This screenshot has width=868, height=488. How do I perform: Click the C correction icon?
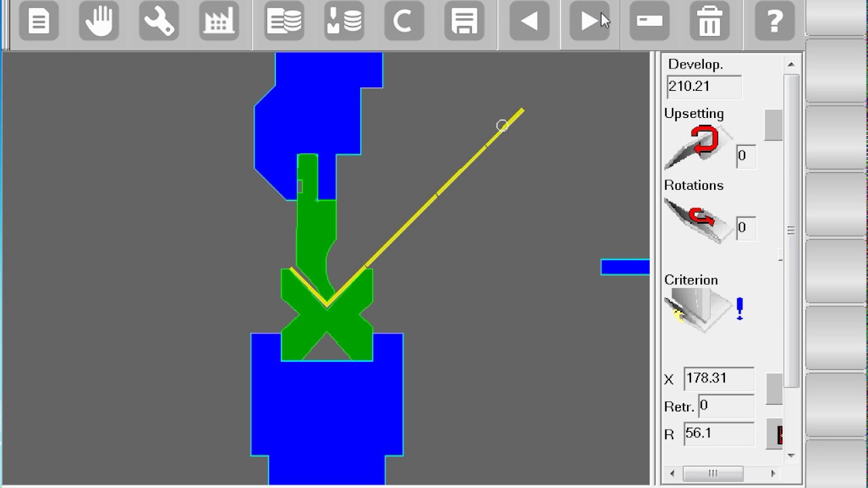pos(404,21)
